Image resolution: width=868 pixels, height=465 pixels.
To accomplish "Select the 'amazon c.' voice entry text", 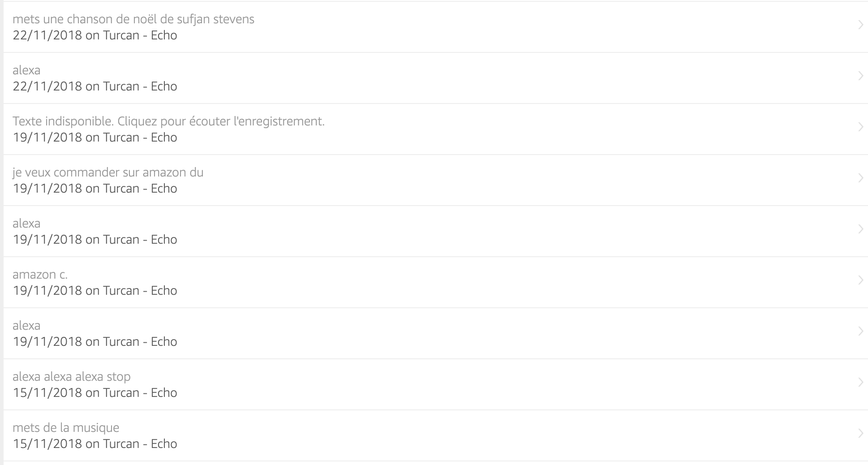I will [x=40, y=275].
